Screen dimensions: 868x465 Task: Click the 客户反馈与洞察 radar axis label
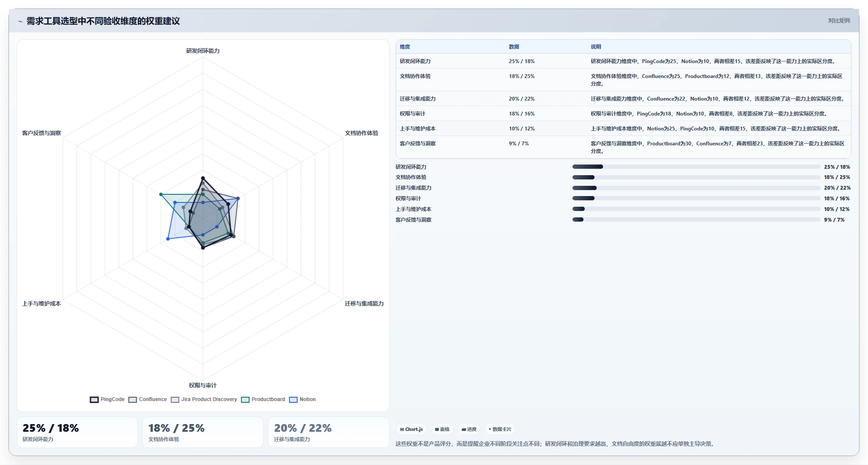point(42,133)
